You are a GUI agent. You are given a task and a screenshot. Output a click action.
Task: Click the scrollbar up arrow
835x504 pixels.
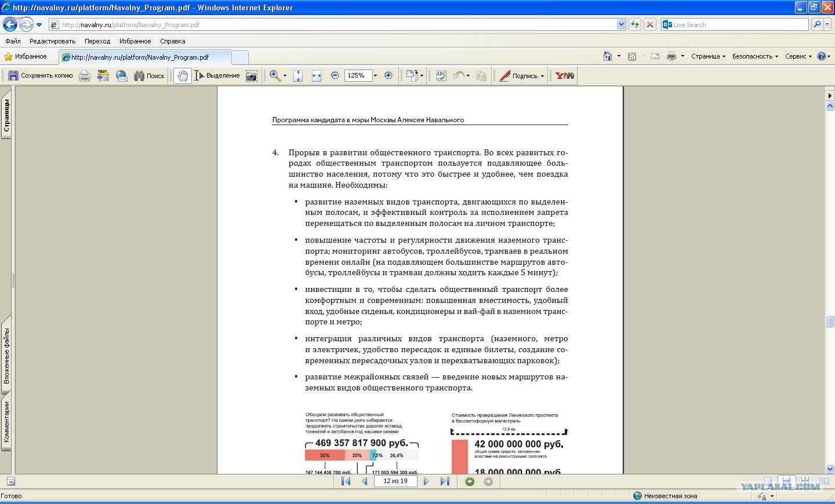[x=830, y=106]
